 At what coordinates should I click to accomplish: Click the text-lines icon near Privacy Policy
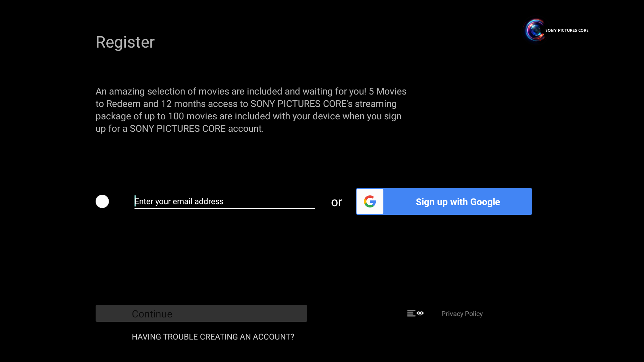pyautogui.click(x=411, y=313)
